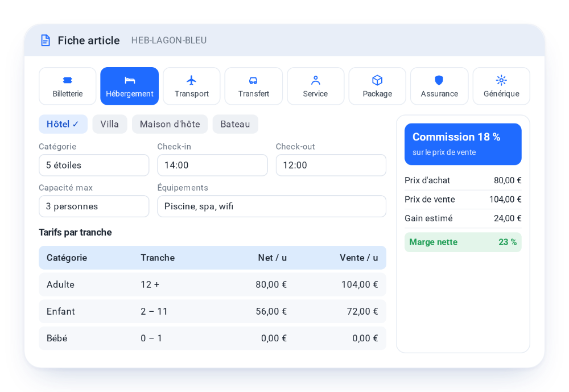The width and height of the screenshot is (569, 392).
Task: Click the Service person icon
Action: click(x=315, y=80)
